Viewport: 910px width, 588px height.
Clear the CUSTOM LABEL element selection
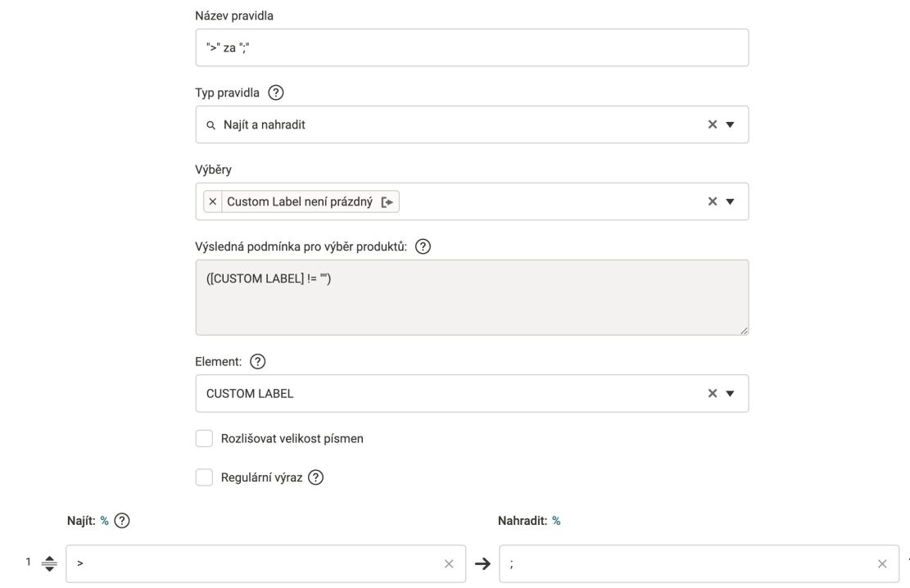712,394
